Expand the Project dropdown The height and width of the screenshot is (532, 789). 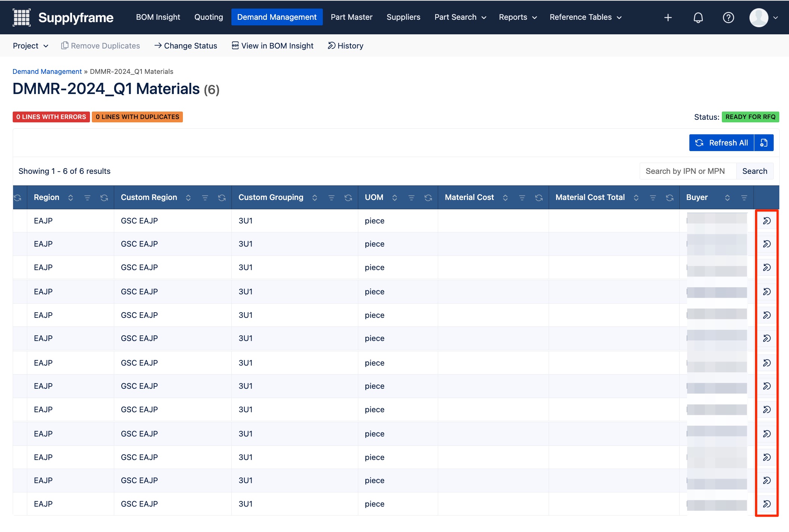(x=31, y=46)
